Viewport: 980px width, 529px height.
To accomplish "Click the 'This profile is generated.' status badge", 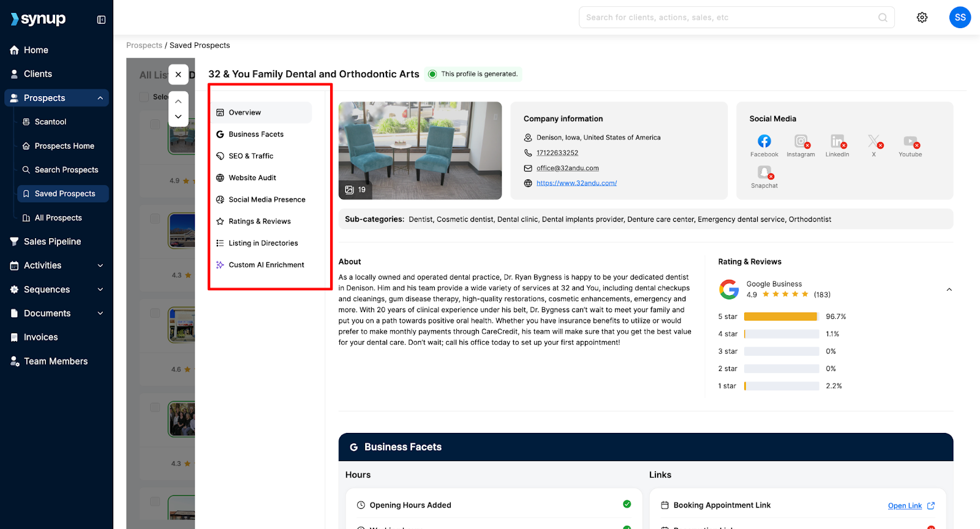I will (x=473, y=74).
